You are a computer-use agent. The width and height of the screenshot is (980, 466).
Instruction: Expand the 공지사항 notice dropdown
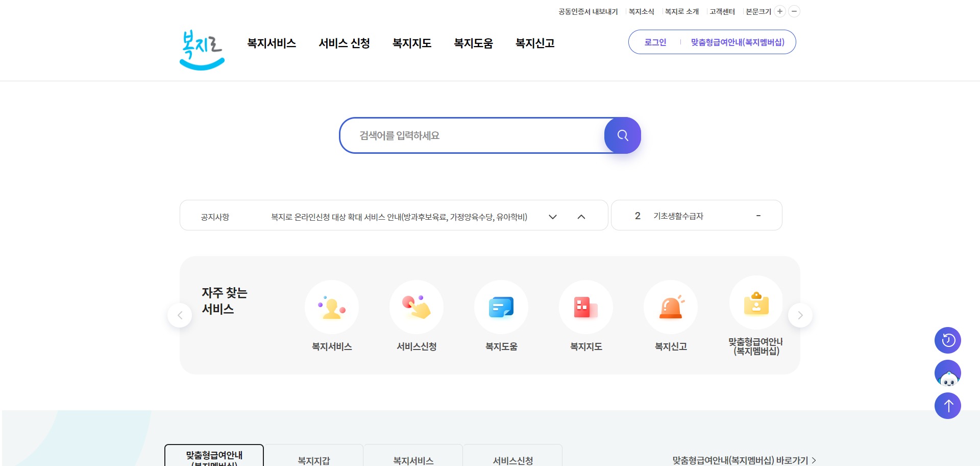[552, 217]
